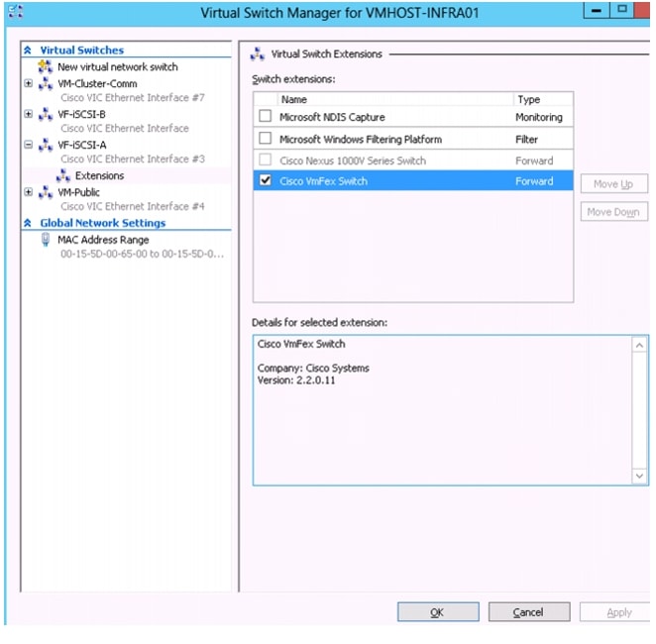Screen dimensions: 656x644
Task: Expand the VF-iSCSI-B switch node
Action: tap(28, 114)
